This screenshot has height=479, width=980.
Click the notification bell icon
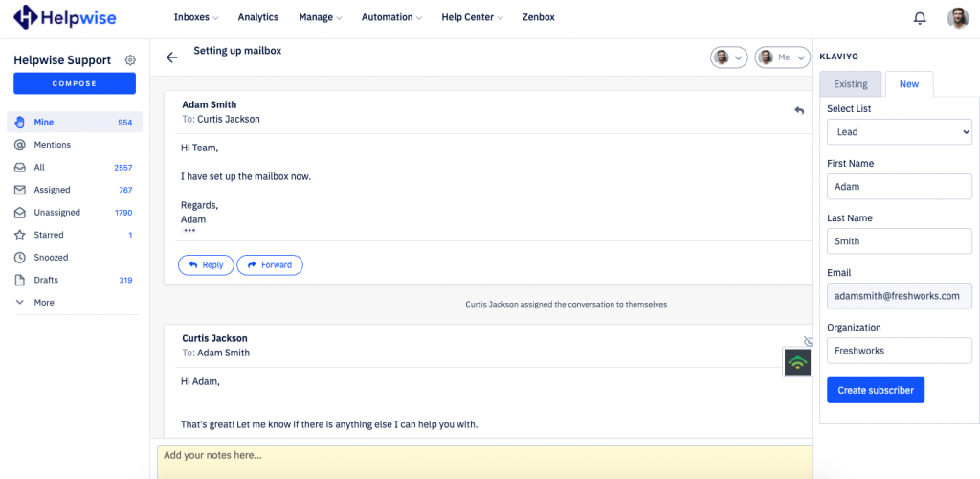click(920, 18)
